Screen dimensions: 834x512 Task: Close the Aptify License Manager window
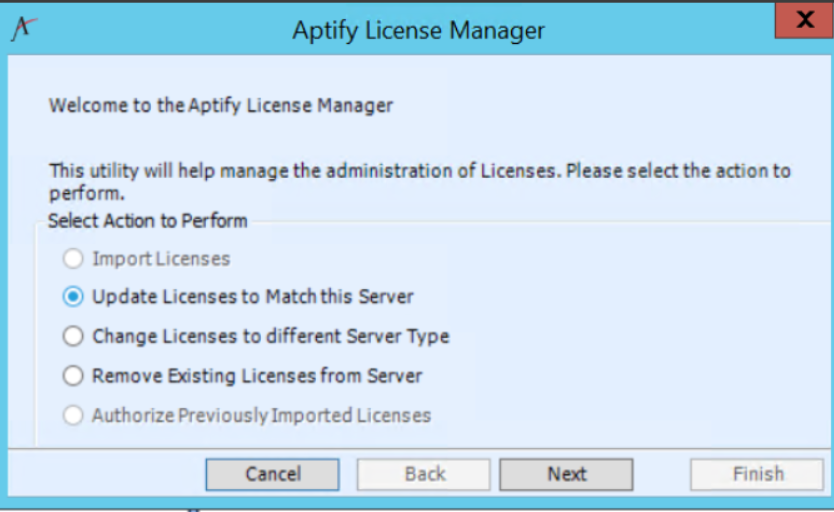click(x=804, y=20)
